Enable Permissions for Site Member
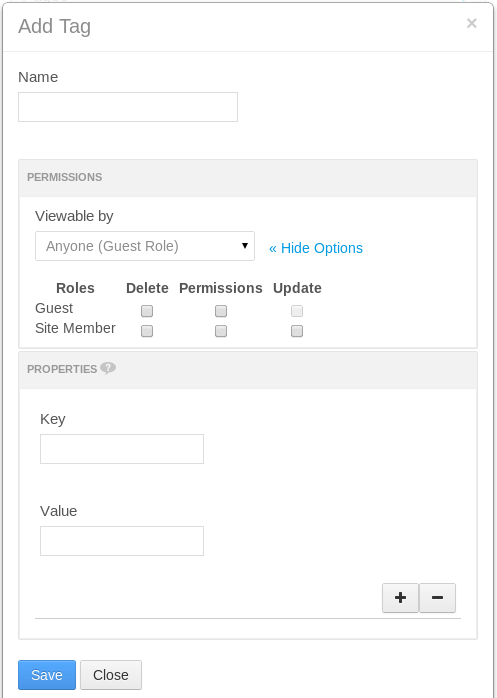This screenshot has width=497, height=698. click(x=221, y=331)
